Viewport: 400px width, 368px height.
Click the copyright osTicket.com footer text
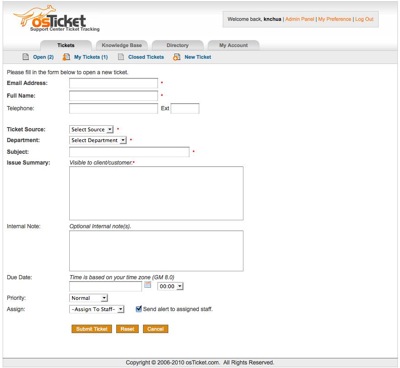[x=200, y=362]
